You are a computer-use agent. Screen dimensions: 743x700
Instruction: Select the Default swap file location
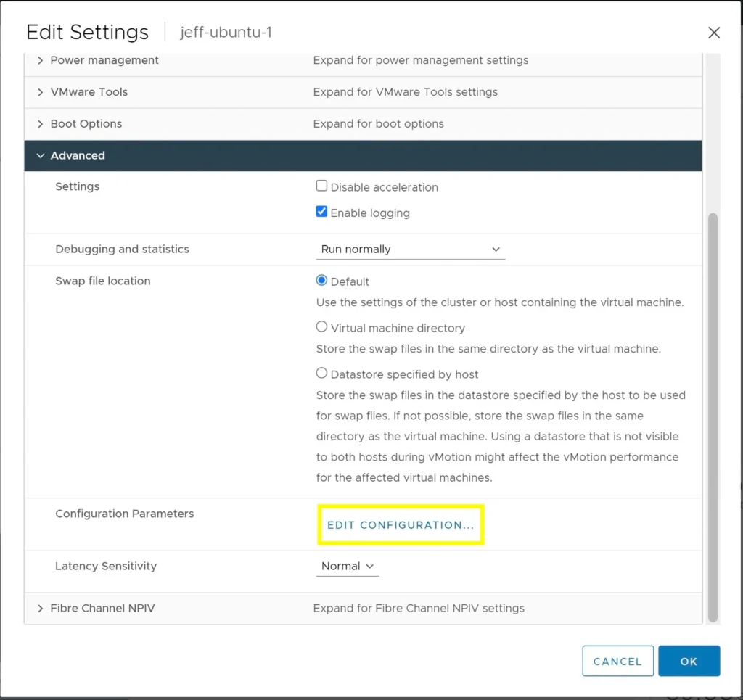[x=320, y=281]
